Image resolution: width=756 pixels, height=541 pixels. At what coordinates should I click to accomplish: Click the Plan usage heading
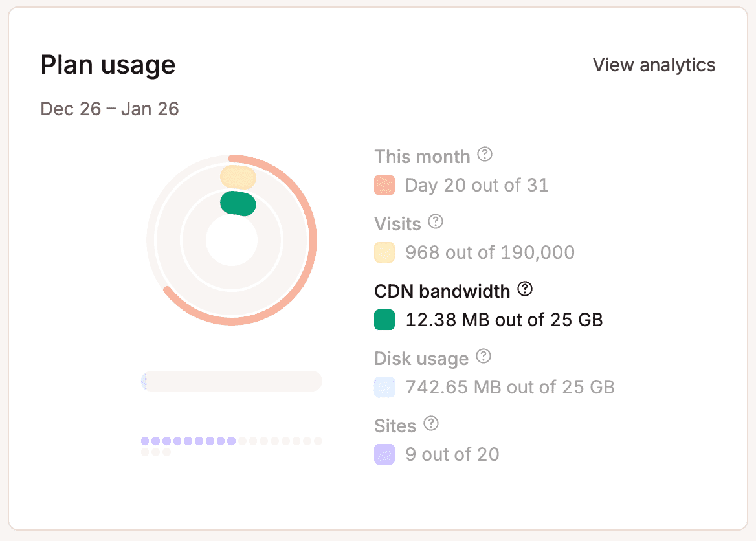click(x=107, y=65)
